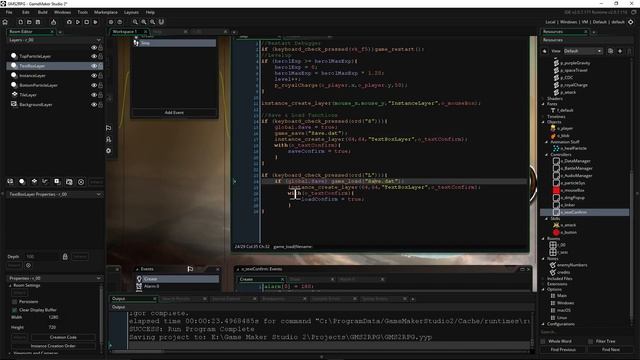Run the game with the play icon
640x360 pixels.
point(78,22)
